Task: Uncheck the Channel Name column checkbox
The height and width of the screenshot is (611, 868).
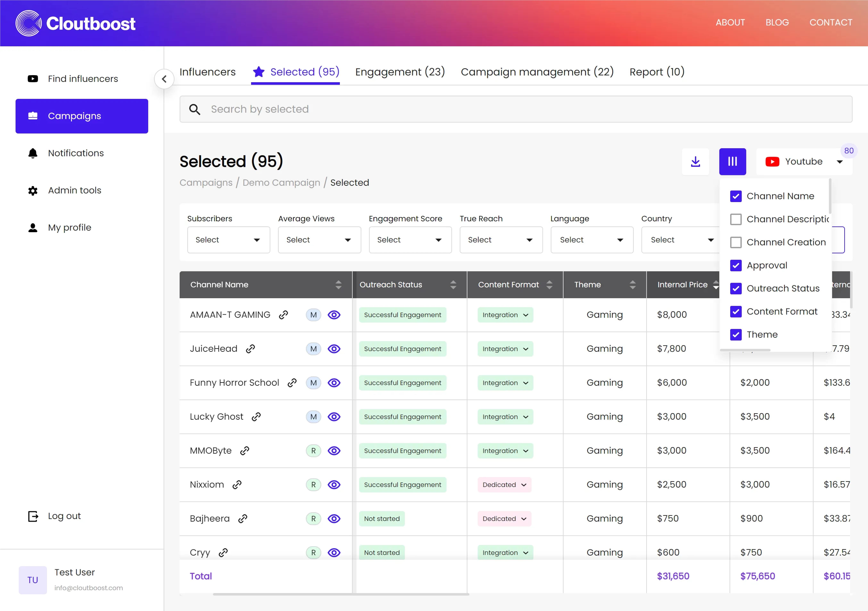Action: (736, 196)
